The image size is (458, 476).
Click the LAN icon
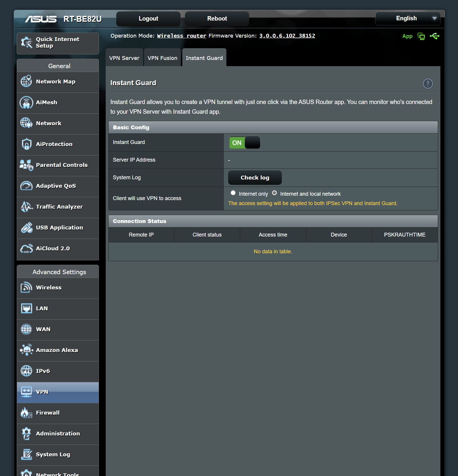point(26,308)
